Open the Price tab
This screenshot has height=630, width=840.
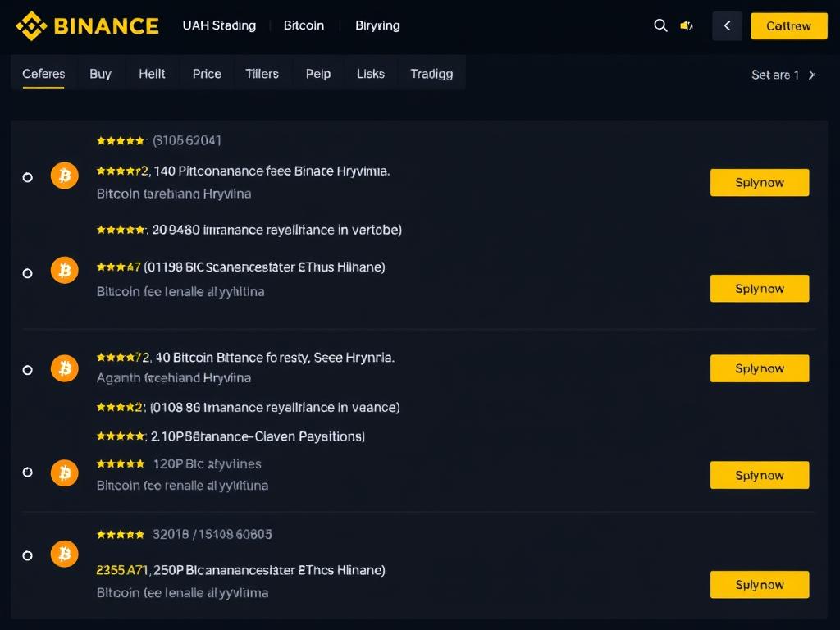207,74
